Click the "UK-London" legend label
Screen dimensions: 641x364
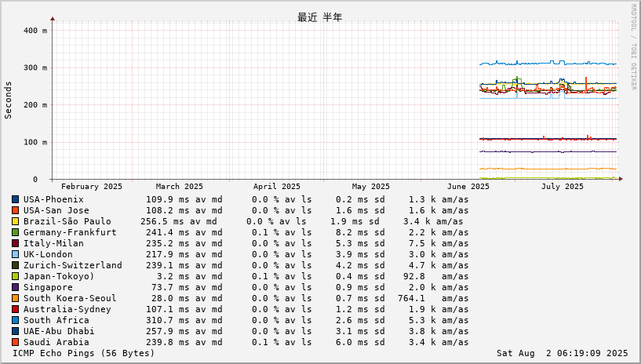tap(48, 254)
